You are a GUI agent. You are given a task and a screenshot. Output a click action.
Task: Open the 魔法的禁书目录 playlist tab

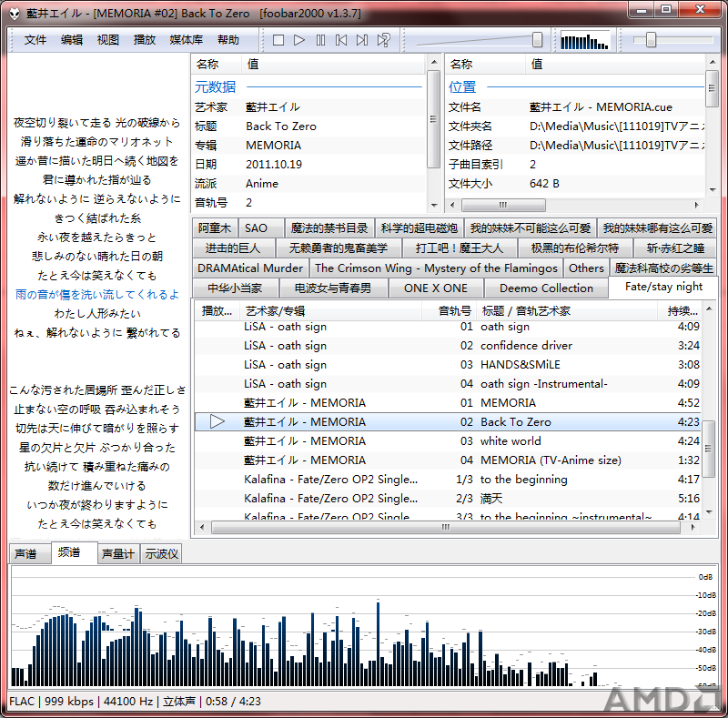tap(329, 228)
